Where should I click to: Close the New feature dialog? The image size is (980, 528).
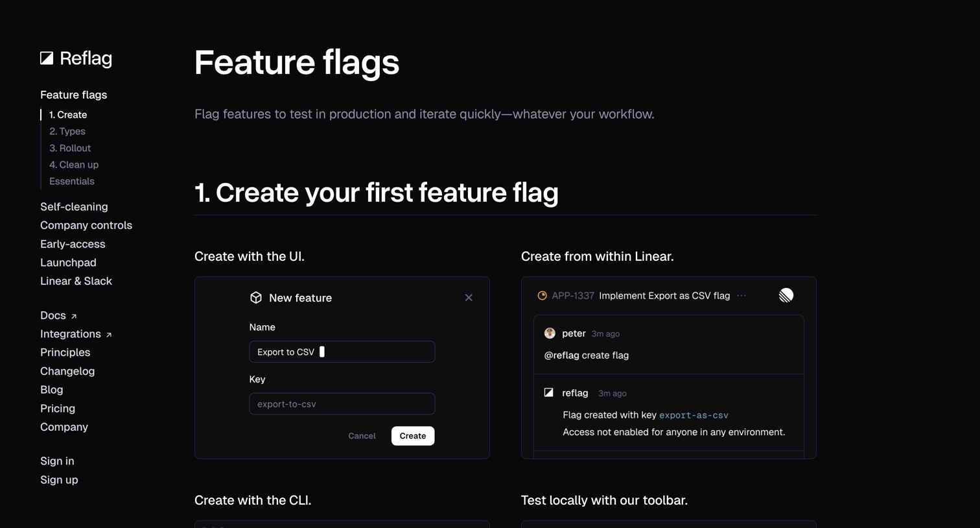469,298
